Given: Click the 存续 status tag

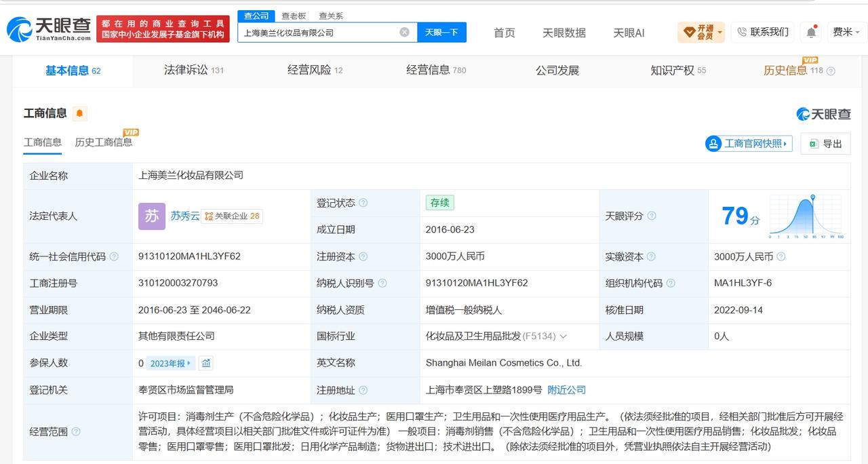Looking at the screenshot, I should click(x=440, y=202).
